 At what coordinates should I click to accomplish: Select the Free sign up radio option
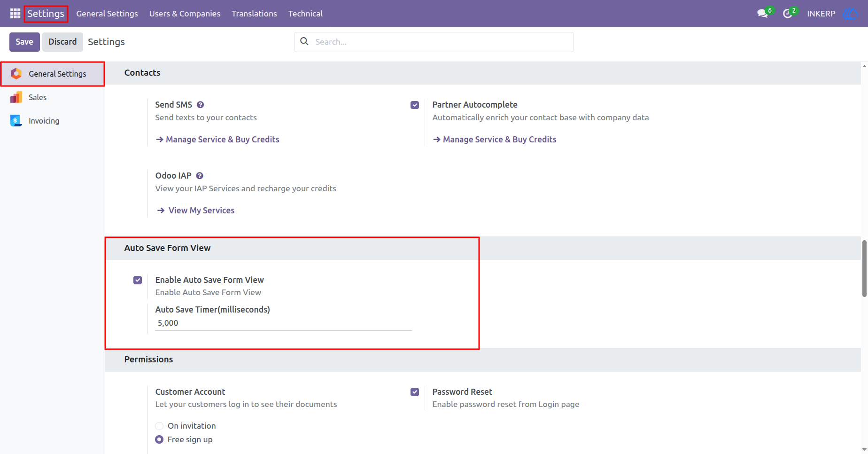coord(159,439)
